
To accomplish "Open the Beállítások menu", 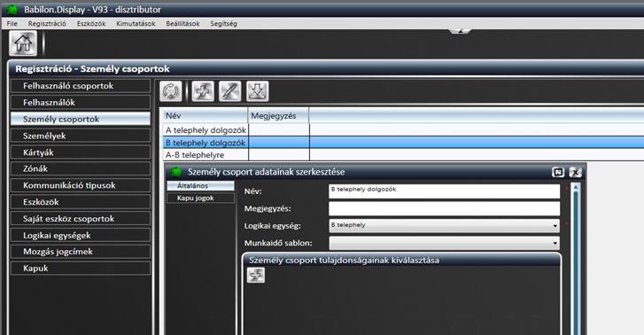I will tap(182, 24).
